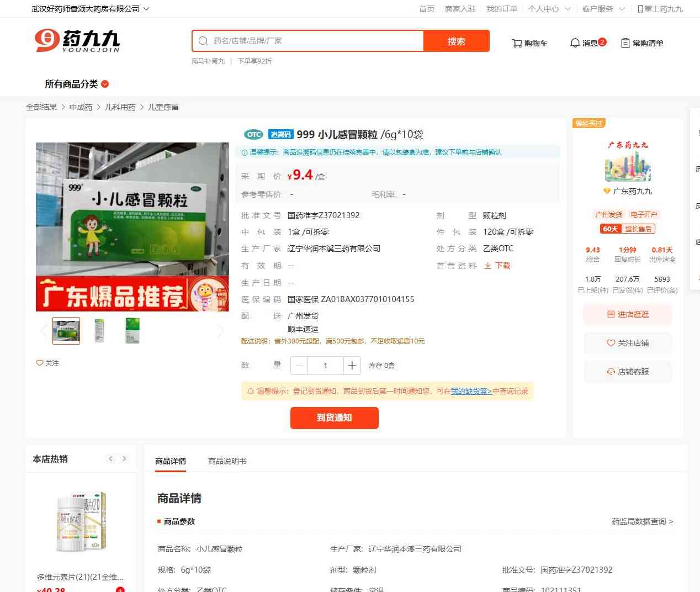Toggle 关注店铺 to follow the store

pos(628,343)
